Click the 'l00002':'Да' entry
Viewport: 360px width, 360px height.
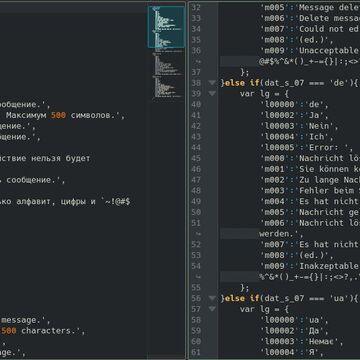pyautogui.click(x=294, y=331)
